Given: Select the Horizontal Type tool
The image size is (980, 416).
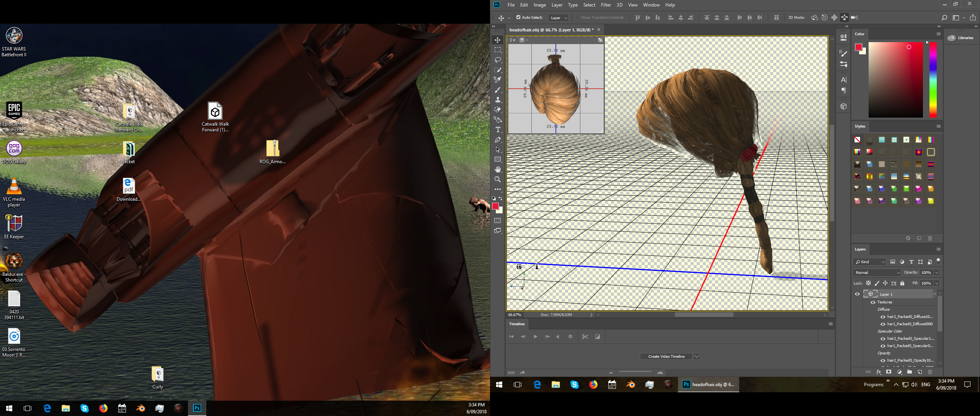Looking at the screenshot, I should click(x=498, y=130).
